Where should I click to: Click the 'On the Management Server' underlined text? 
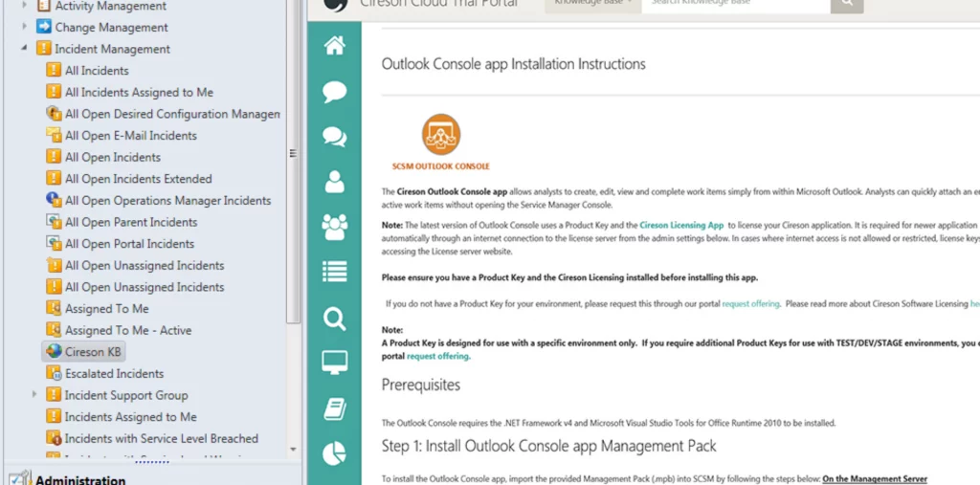(875, 479)
